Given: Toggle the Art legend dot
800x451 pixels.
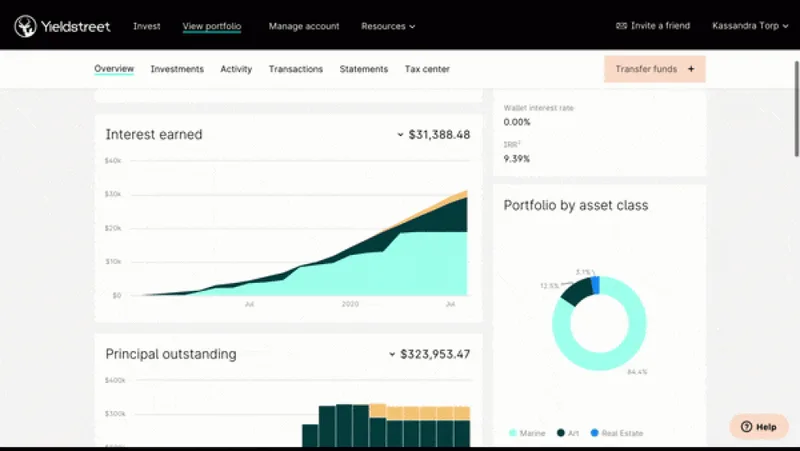Looking at the screenshot, I should tap(561, 433).
